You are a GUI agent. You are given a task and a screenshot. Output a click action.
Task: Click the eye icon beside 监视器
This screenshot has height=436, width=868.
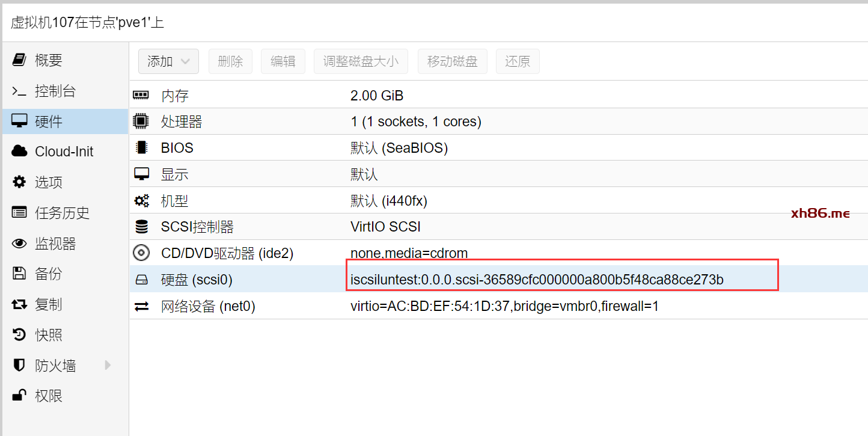pyautogui.click(x=19, y=243)
